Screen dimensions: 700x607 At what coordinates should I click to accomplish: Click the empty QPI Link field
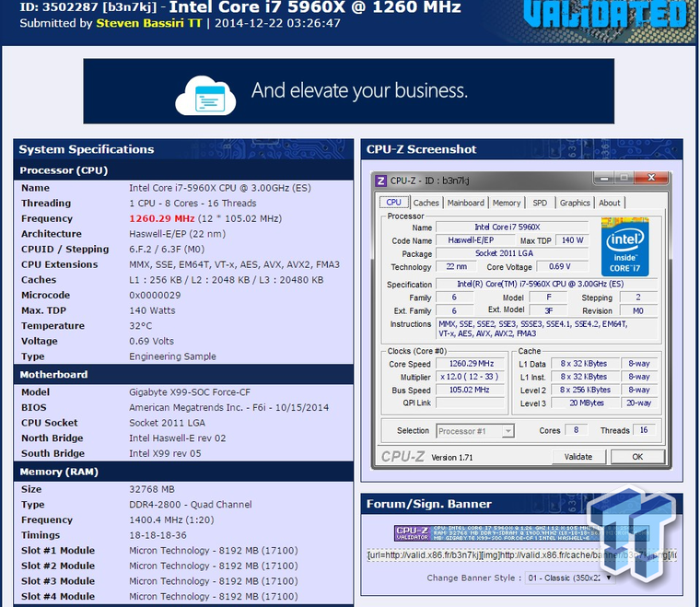(472, 403)
